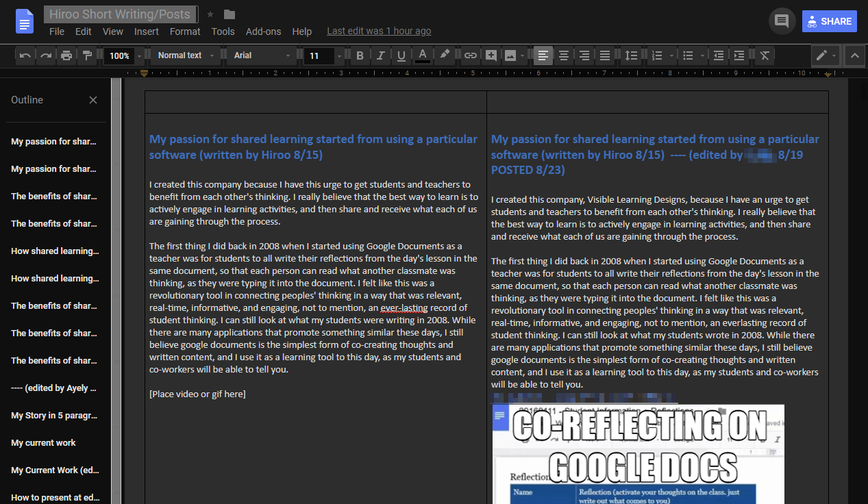Click the right column heading containing 'POSTED 8/23'
This screenshot has width=868, height=504.
[x=655, y=154]
